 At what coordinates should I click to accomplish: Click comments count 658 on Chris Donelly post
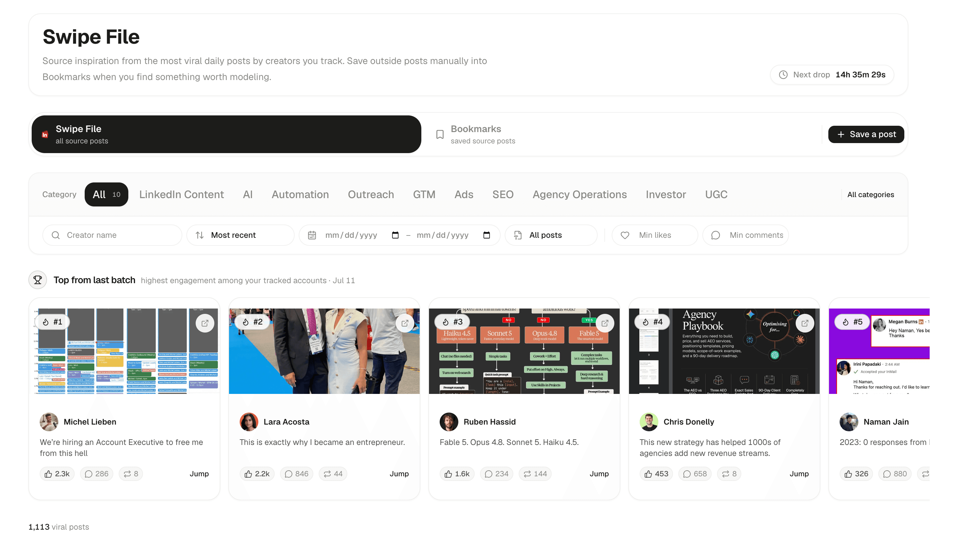click(695, 474)
